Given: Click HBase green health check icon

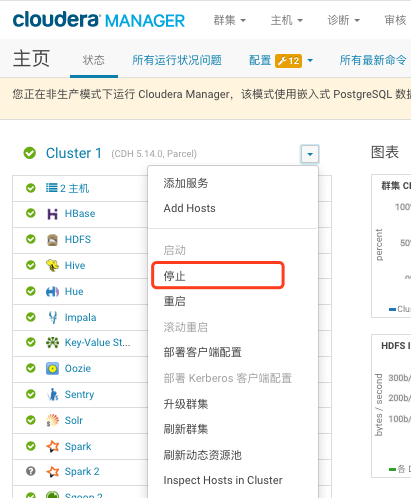Looking at the screenshot, I should (31, 213).
